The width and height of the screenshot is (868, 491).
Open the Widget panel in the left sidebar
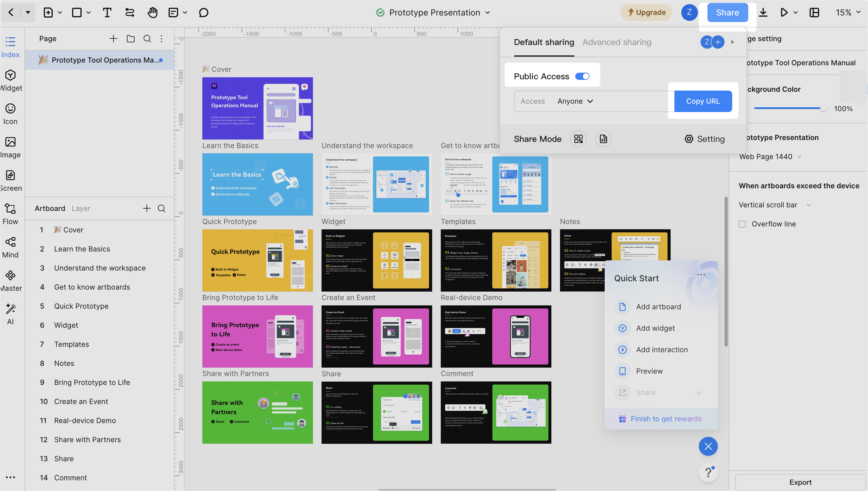(10, 80)
